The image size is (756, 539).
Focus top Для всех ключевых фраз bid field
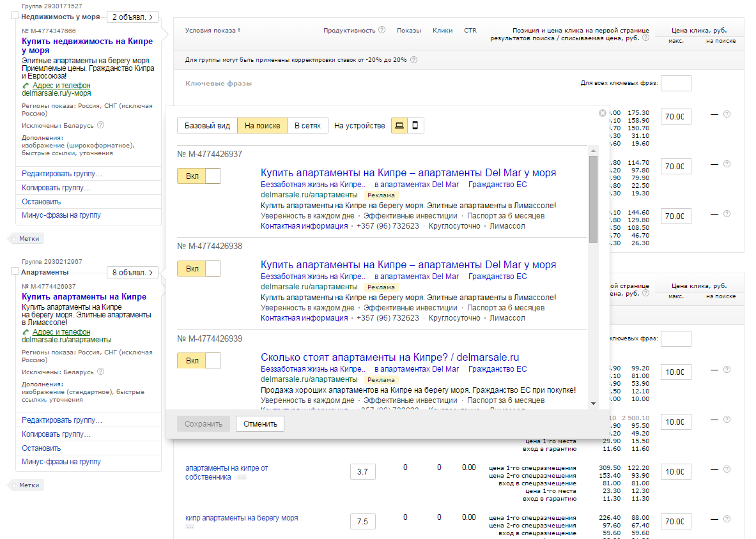[676, 83]
